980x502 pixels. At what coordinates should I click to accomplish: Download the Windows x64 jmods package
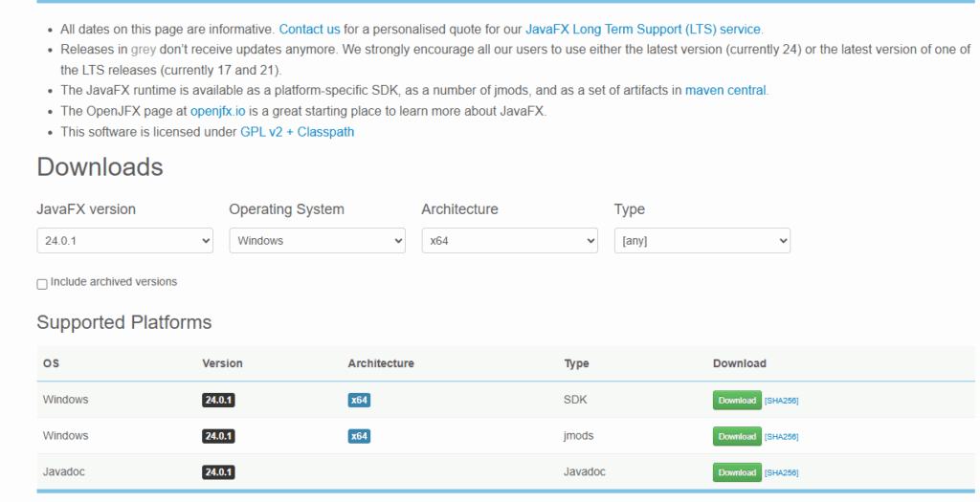click(x=737, y=436)
